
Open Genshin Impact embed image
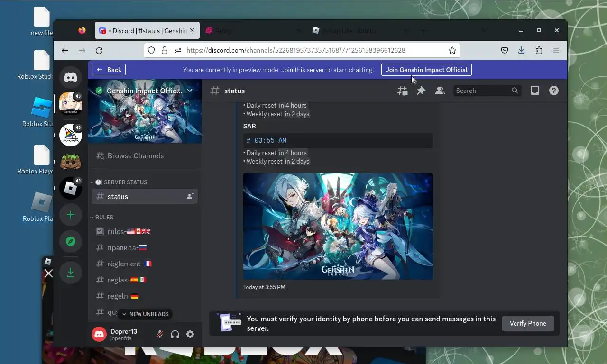pos(338,226)
